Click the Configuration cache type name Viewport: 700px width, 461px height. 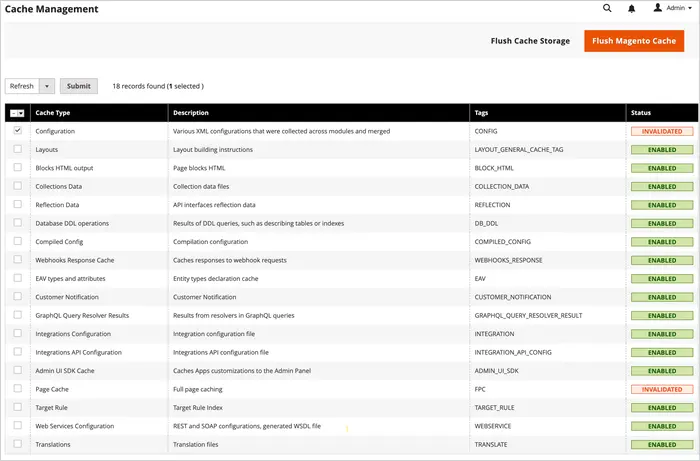coord(55,131)
